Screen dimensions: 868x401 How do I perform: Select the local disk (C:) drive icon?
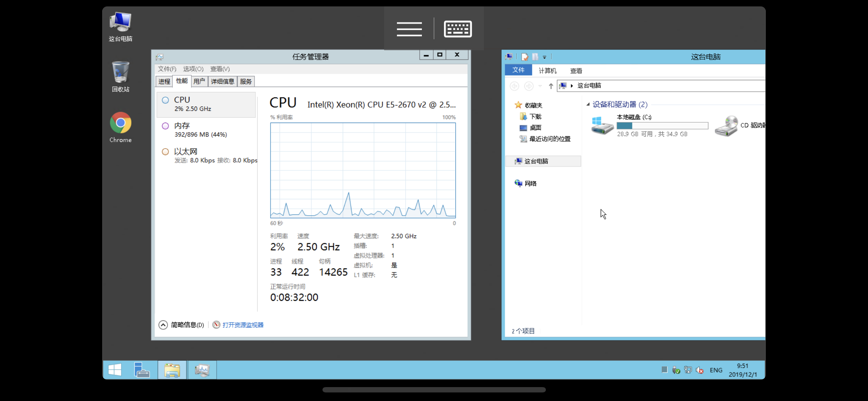coord(602,125)
